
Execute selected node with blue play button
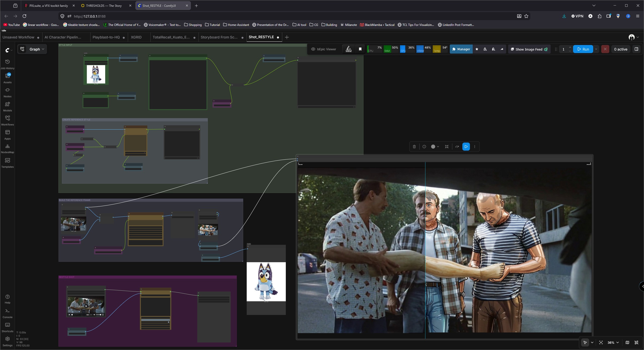point(466,147)
